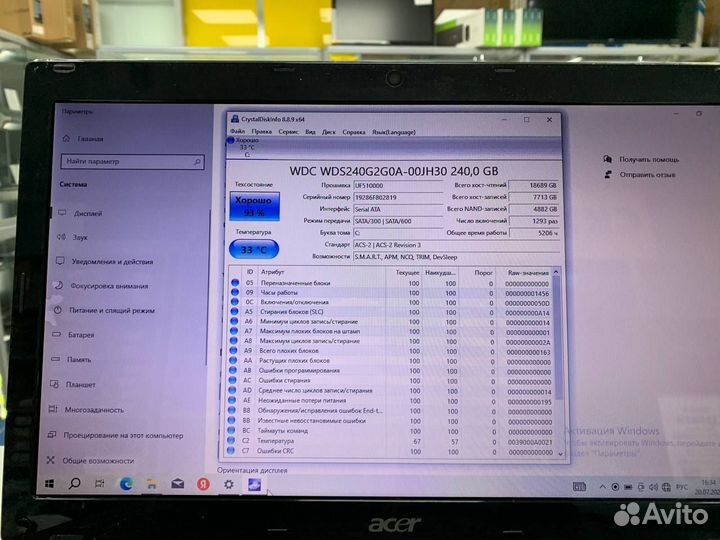Image resolution: width=720 pixels, height=540 pixels.
Task: Select the Неожиданные потери питания row
Action: [x=391, y=401]
